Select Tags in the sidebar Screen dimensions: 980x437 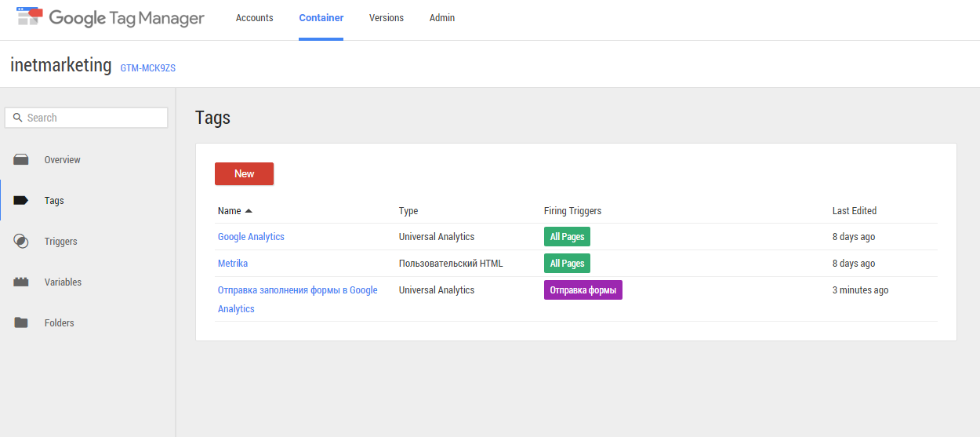(x=54, y=201)
